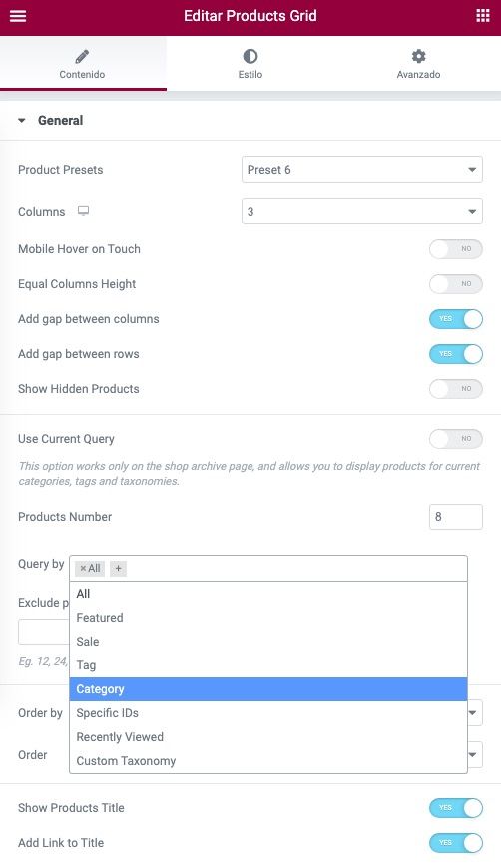Turn on Use Current Query switch
This screenshot has height=868, width=501.
tap(456, 439)
